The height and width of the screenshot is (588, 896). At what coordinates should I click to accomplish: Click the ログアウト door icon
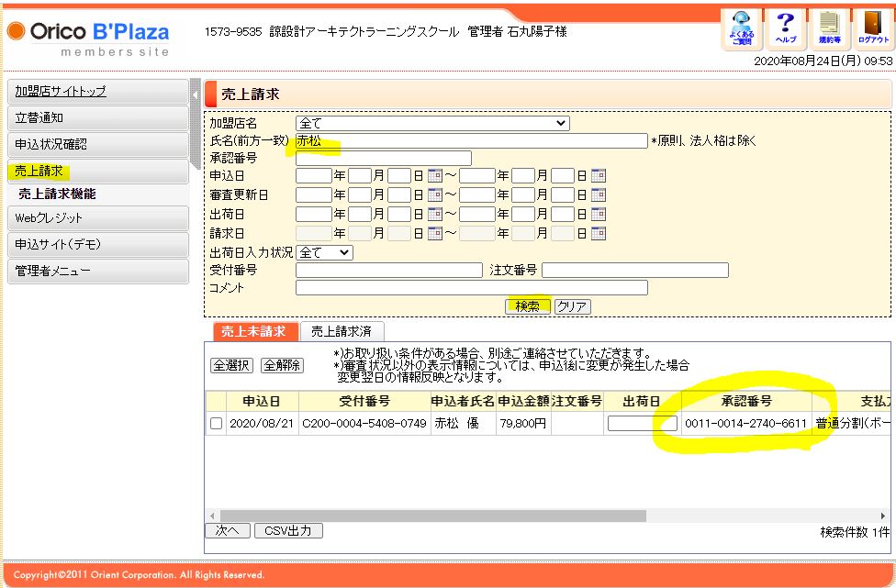[x=873, y=28]
